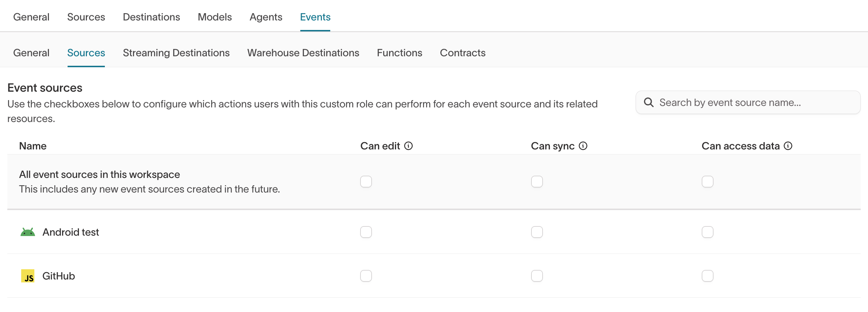
Task: Click the Can access data column header
Action: pos(741,146)
